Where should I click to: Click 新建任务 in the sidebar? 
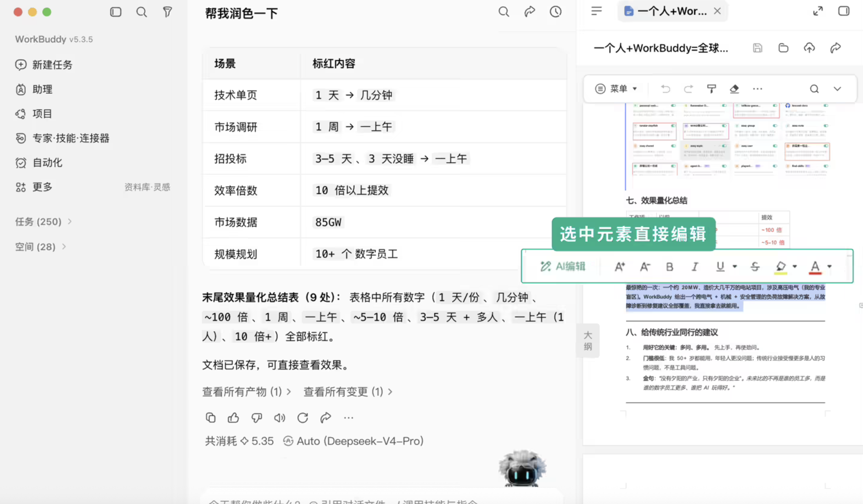(44, 65)
